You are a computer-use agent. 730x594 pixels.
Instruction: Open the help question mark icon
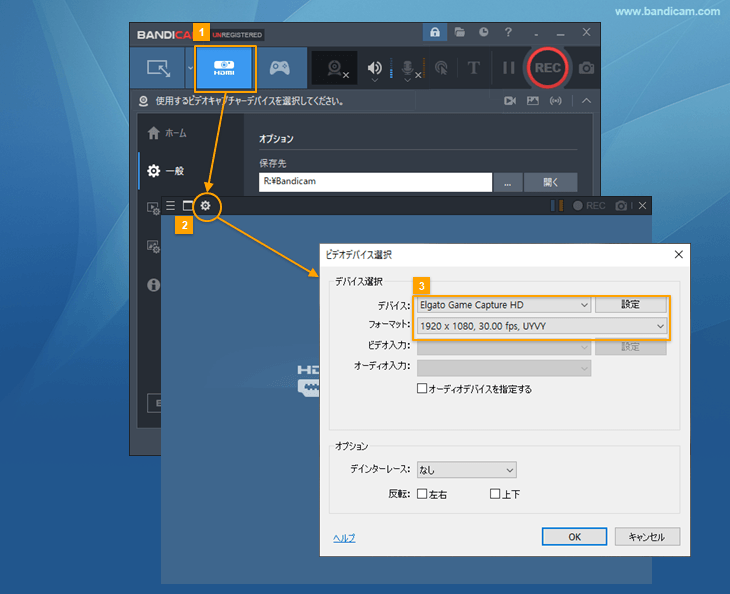click(508, 32)
